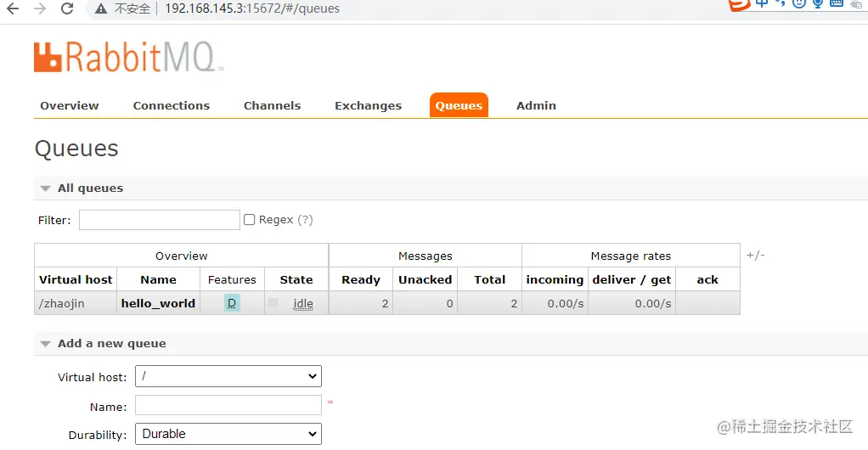Sort by Unacked column header
Screen dimensions: 868x450
426,279
